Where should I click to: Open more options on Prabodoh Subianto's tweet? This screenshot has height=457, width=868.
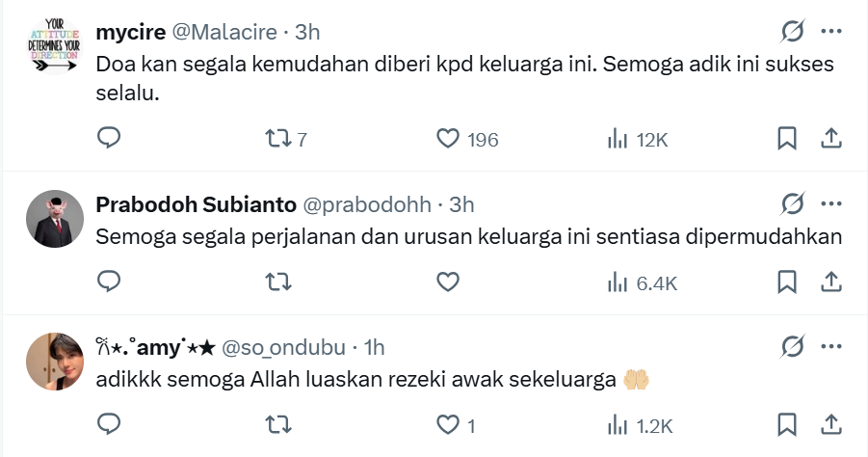tap(831, 204)
